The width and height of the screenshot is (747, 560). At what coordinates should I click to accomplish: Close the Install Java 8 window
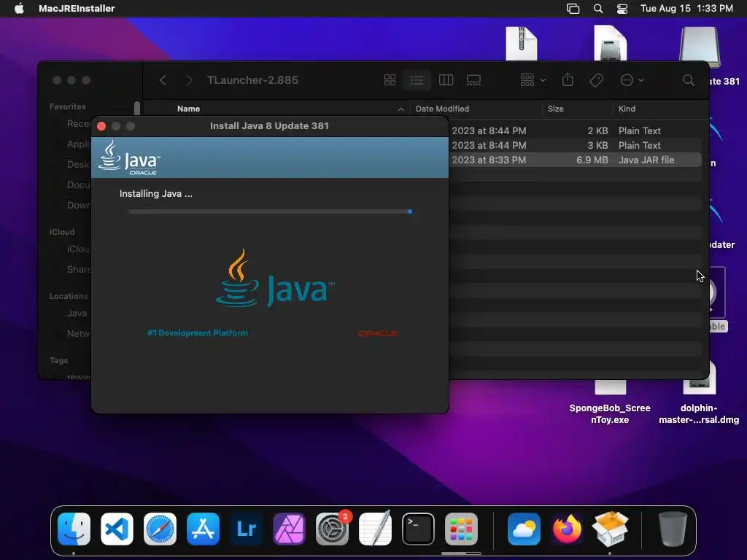click(101, 126)
